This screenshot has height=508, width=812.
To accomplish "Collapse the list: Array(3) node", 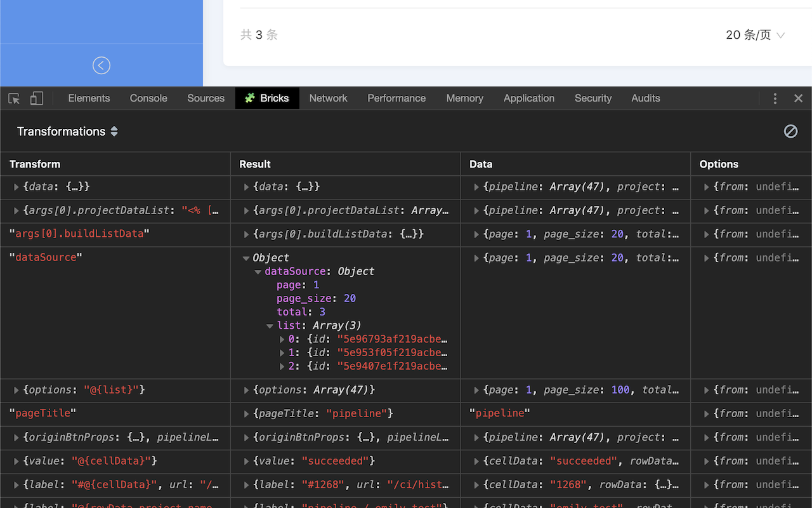I will click(x=270, y=325).
